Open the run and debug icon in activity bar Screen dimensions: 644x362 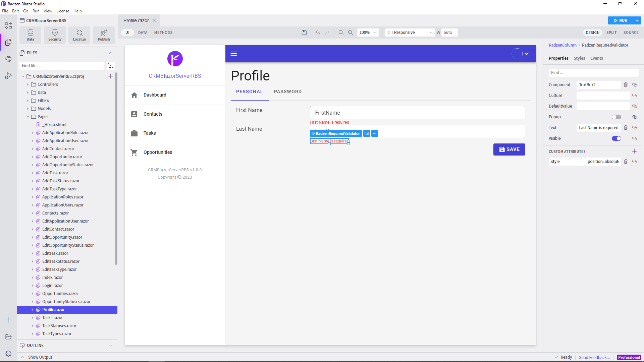pyautogui.click(x=8, y=76)
